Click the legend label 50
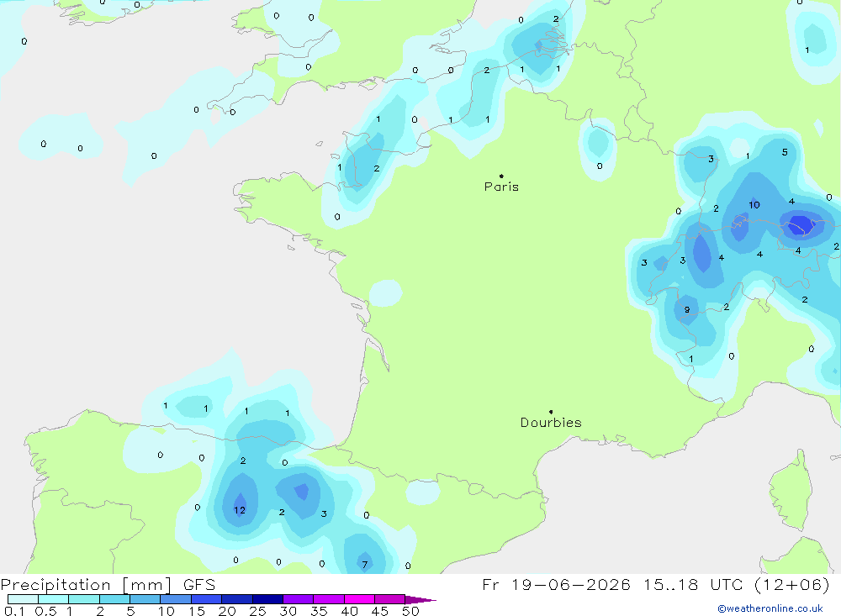Viewport: 841px width, 616px height. tap(410, 611)
